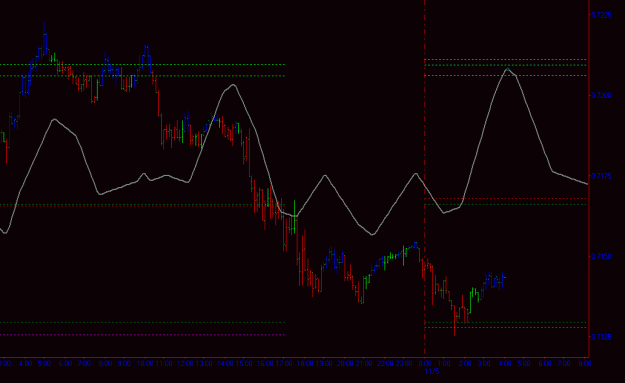Select the 10:00 time axis label
The image size is (625, 383).
[x=145, y=363]
